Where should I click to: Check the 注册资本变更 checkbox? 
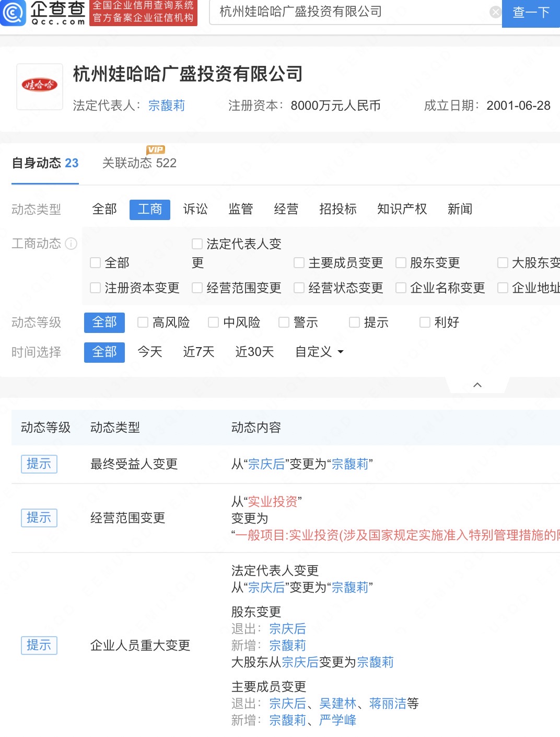tap(95, 287)
